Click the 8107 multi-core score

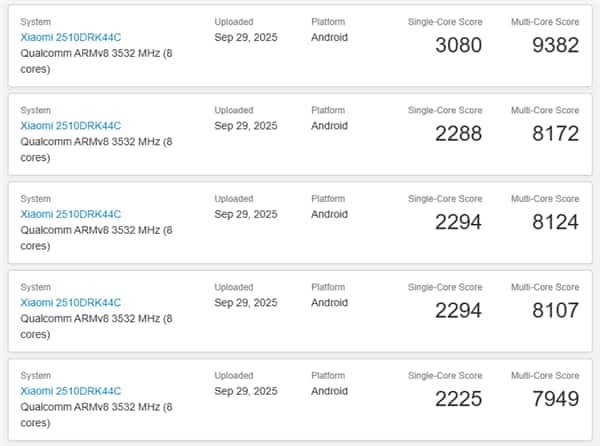pyautogui.click(x=555, y=310)
